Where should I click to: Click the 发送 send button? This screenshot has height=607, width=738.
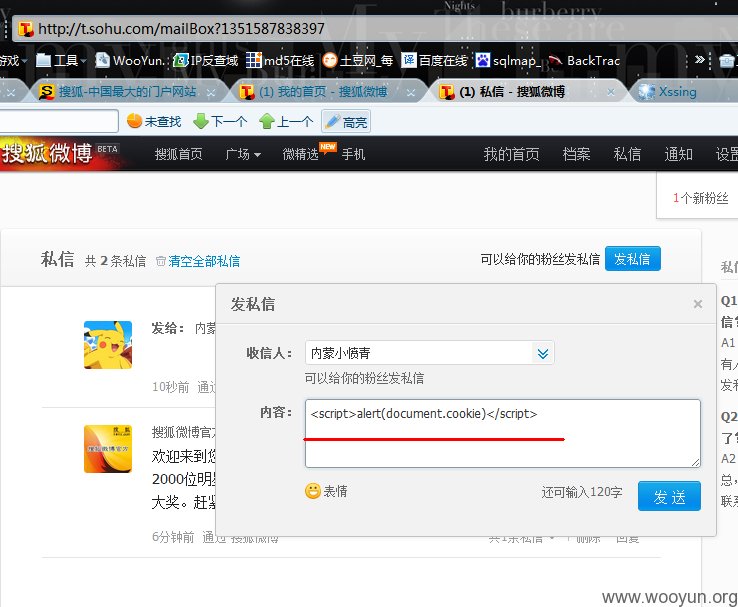coord(669,496)
